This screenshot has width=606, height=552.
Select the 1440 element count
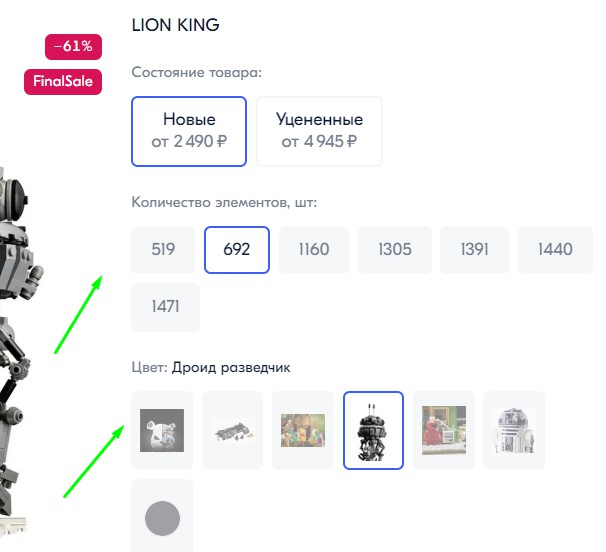click(554, 249)
